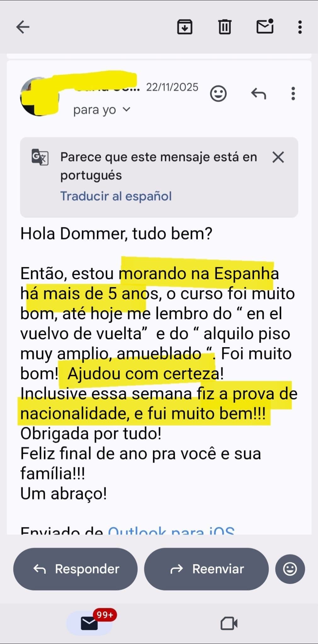Mark the email as unread

265,26
